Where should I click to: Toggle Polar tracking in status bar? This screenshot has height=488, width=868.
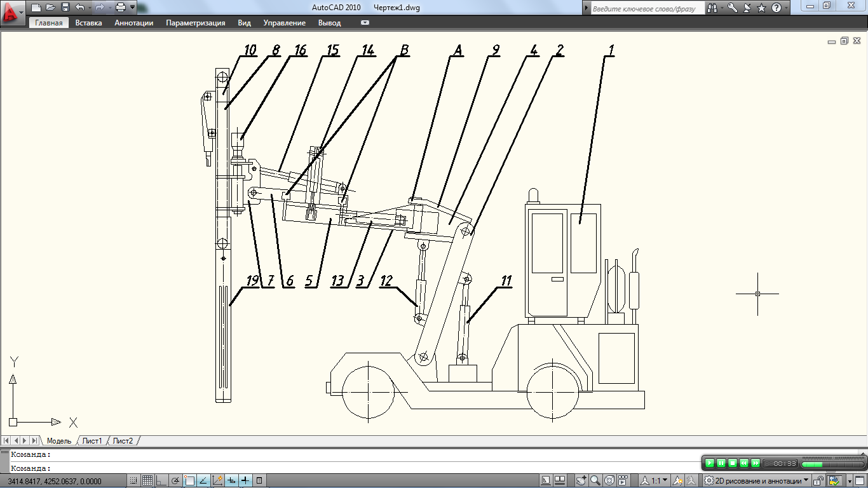pyautogui.click(x=175, y=481)
